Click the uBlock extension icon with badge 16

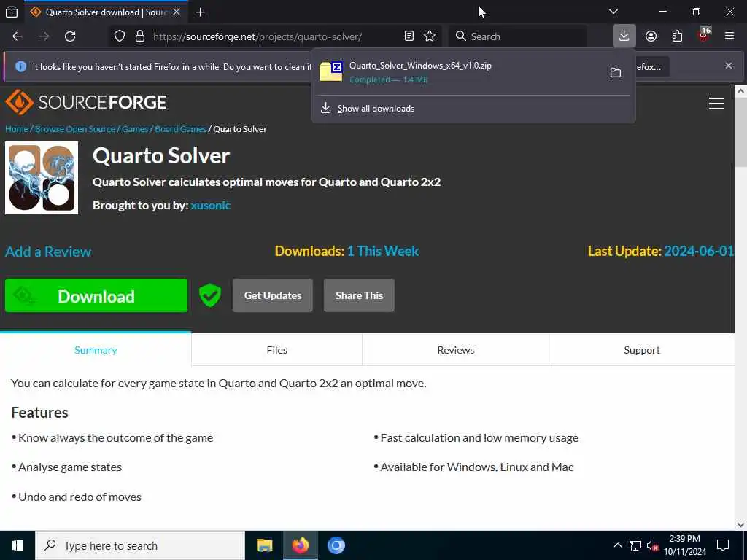click(x=704, y=36)
